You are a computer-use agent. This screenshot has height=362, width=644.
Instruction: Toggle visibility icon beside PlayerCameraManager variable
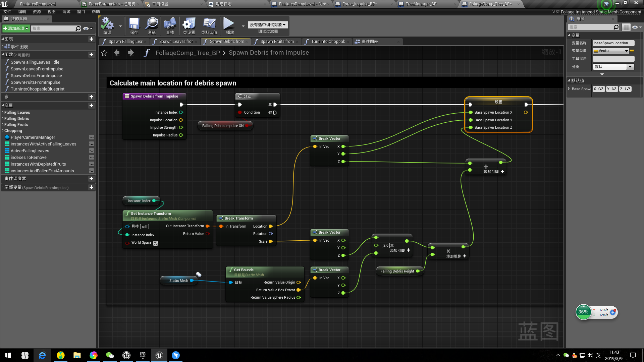coord(92,137)
